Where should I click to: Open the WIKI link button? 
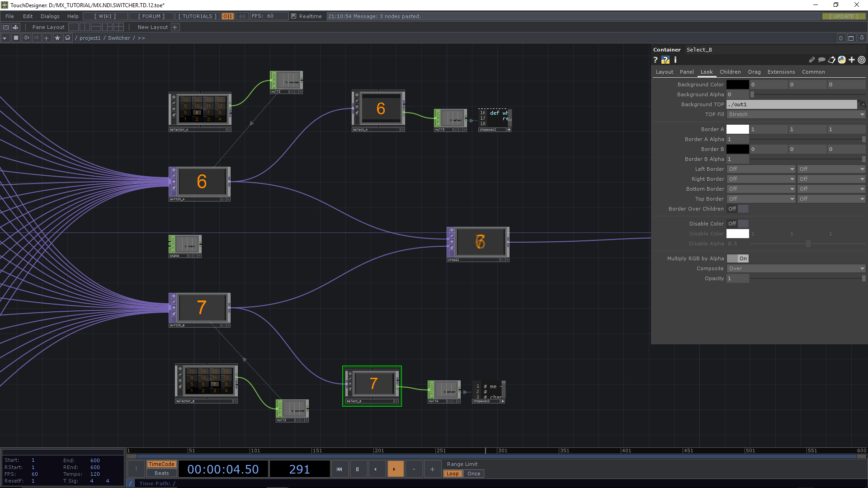point(105,16)
